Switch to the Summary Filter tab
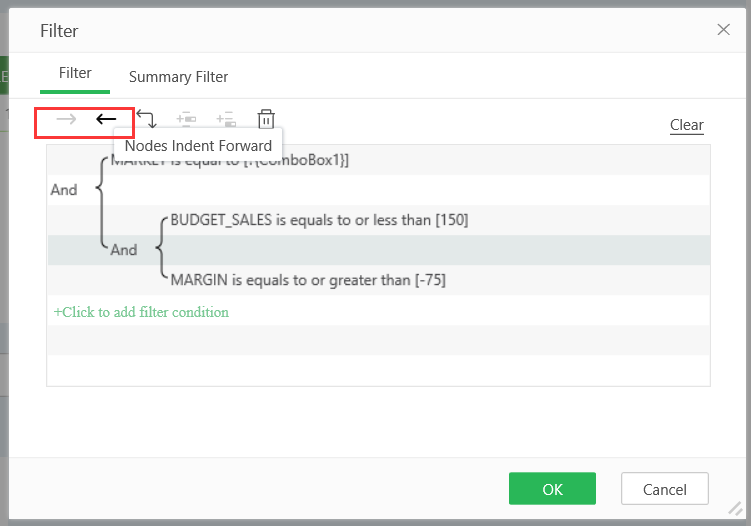Screen dimensions: 751x526 178,76
